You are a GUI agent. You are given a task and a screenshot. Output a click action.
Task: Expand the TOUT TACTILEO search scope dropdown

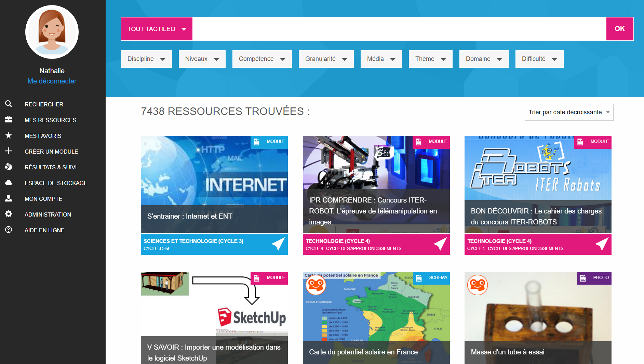[x=157, y=29]
